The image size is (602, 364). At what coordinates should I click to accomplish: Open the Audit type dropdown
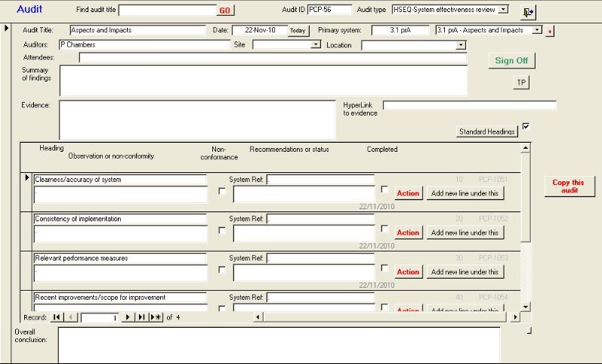point(503,10)
